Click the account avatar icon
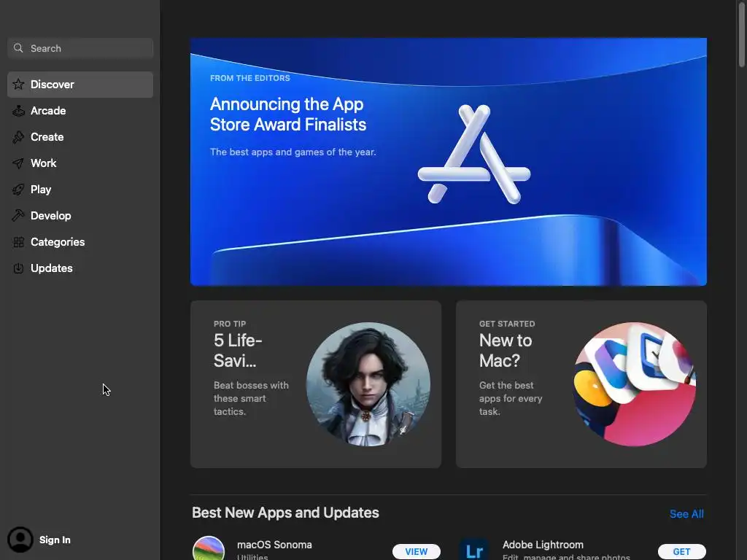Viewport: 747px width, 560px height. (x=20, y=540)
